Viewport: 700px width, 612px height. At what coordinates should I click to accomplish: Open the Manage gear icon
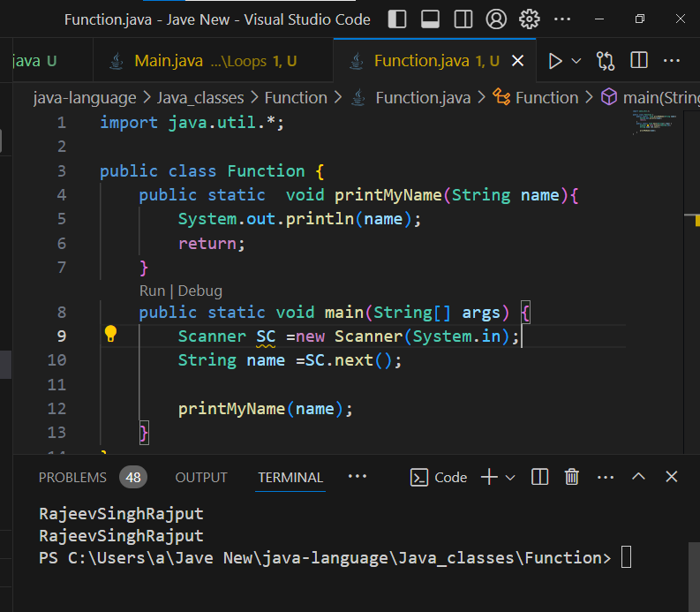[530, 19]
